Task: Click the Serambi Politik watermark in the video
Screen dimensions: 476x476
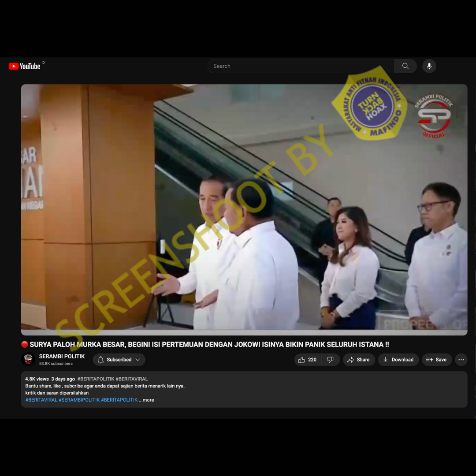Action: tap(434, 116)
